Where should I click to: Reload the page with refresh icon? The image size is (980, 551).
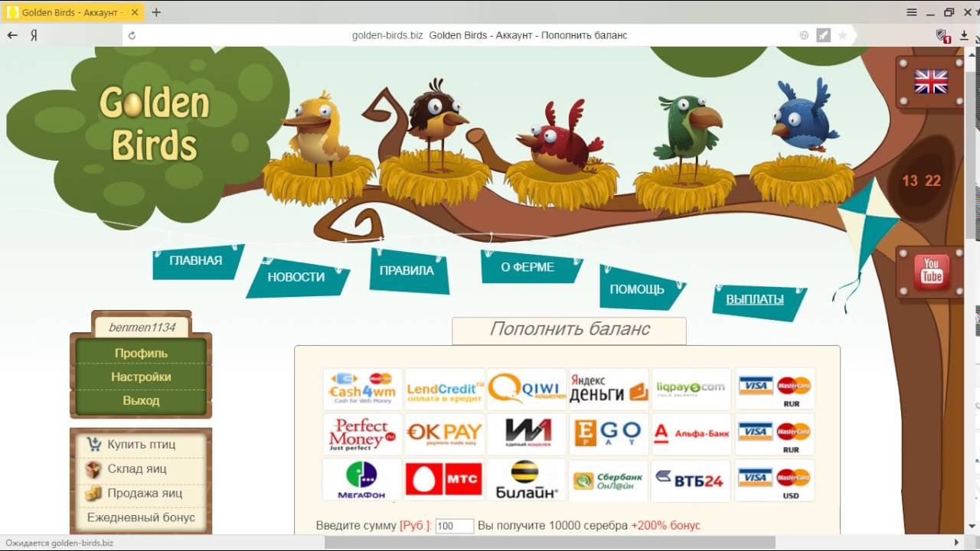pyautogui.click(x=132, y=35)
